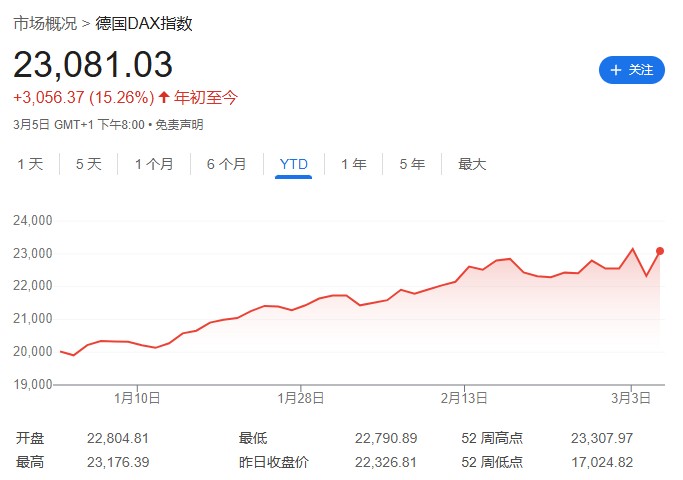683x480 pixels.
Task: Select the 1 天 time range tab
Action: click(30, 164)
